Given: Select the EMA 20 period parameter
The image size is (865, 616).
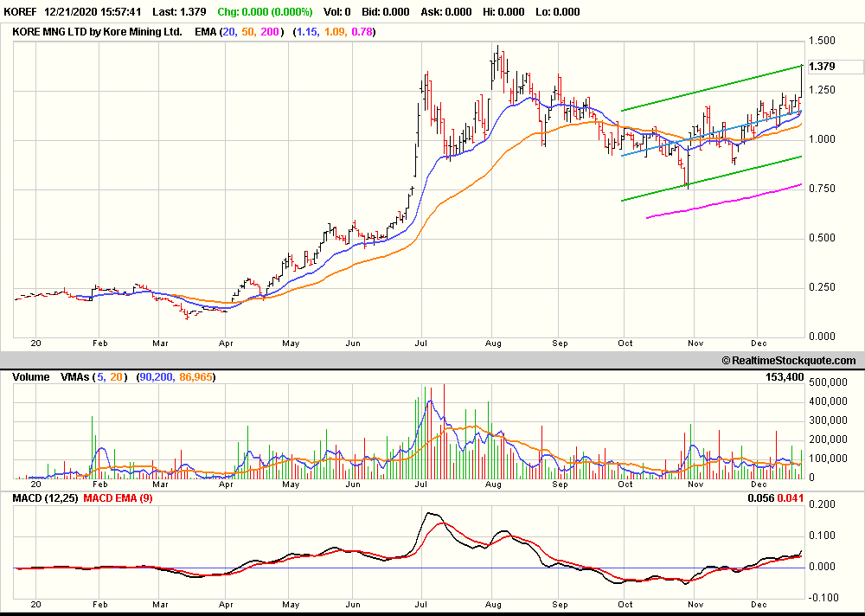Looking at the screenshot, I should [229, 31].
